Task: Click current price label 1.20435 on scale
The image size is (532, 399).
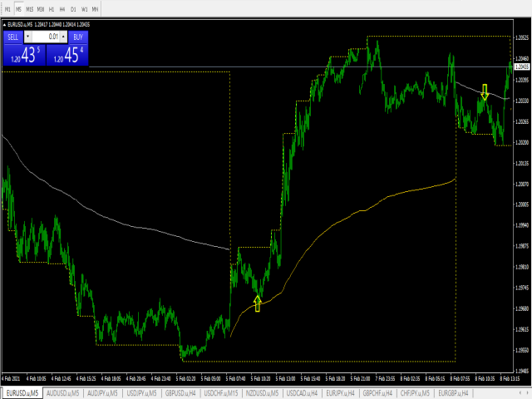Action: (x=522, y=66)
